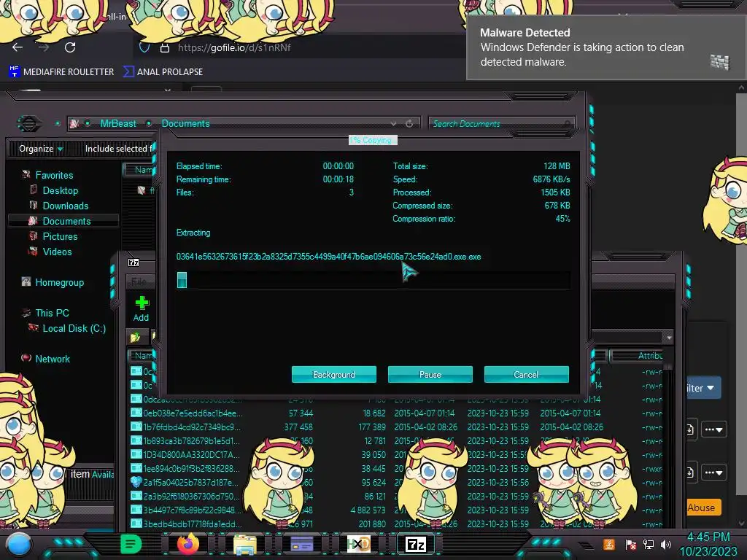The image size is (747, 560).
Task: Expand the Explorer address bar history chevron
Action: pos(393,124)
